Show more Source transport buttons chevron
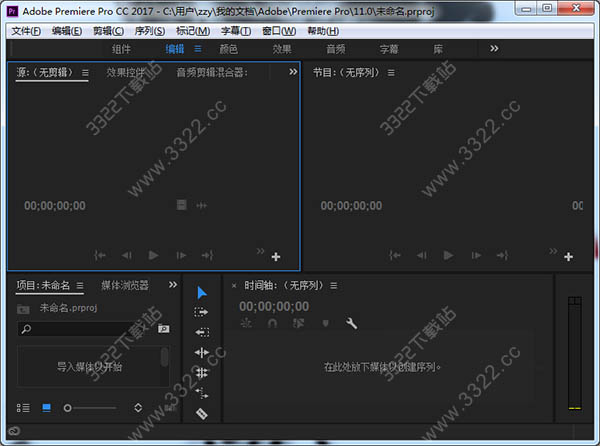The width and height of the screenshot is (600, 446). tap(260, 251)
